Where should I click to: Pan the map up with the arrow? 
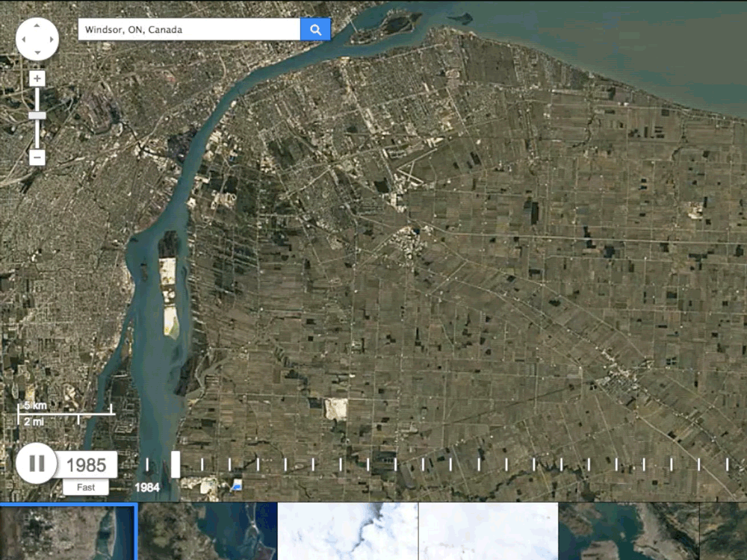tap(37, 24)
